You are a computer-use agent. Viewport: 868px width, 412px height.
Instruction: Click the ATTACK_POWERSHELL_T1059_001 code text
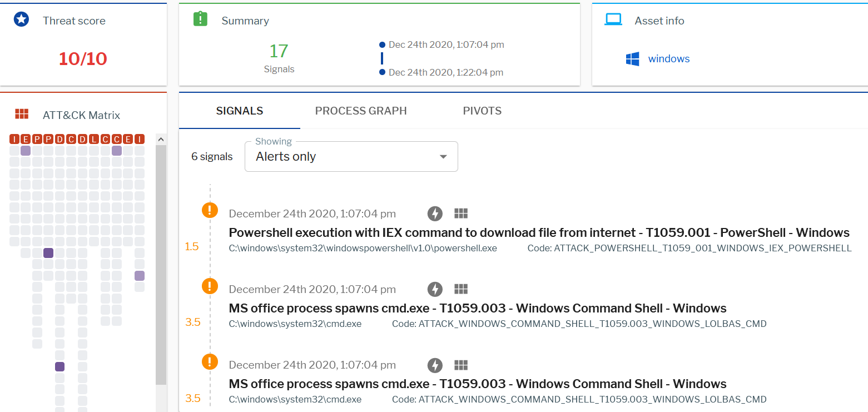tap(690, 248)
